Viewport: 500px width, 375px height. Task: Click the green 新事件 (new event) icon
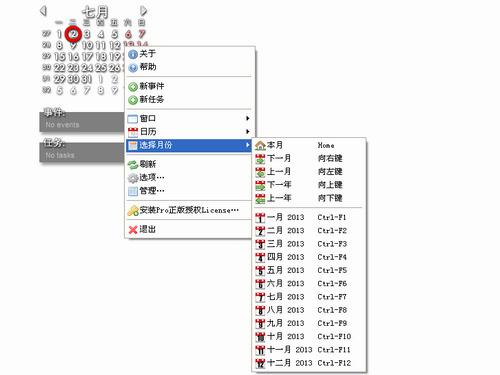pos(133,87)
